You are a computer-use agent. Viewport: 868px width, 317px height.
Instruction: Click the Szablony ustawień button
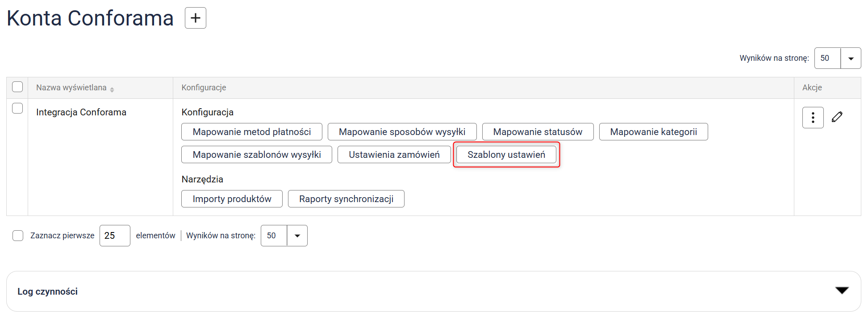pyautogui.click(x=506, y=155)
